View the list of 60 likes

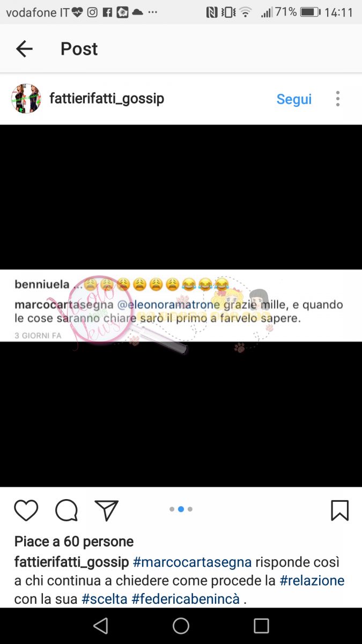tap(74, 541)
